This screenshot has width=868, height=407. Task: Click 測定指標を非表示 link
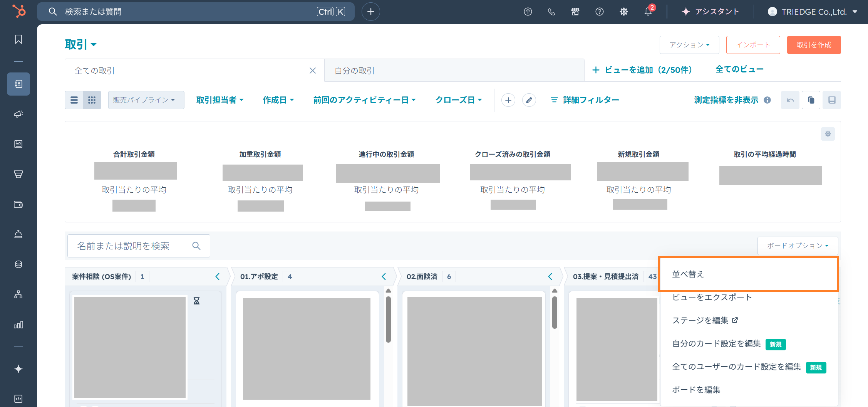726,100
